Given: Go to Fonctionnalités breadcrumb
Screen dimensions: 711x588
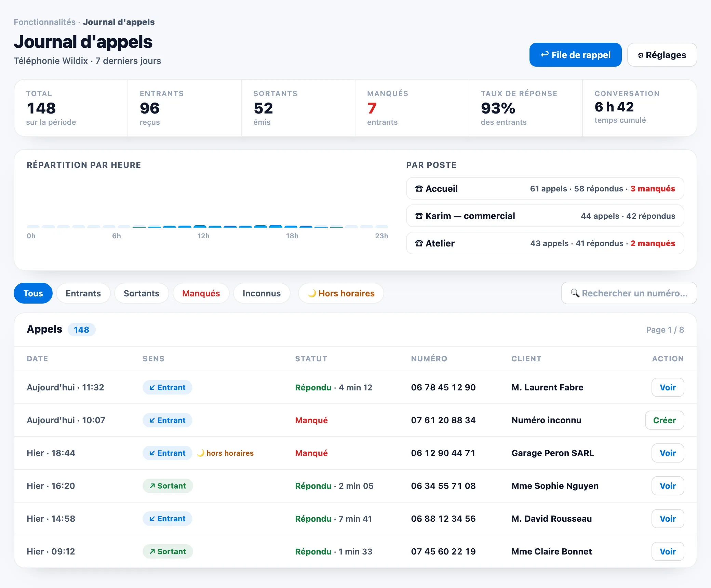Looking at the screenshot, I should coord(44,22).
